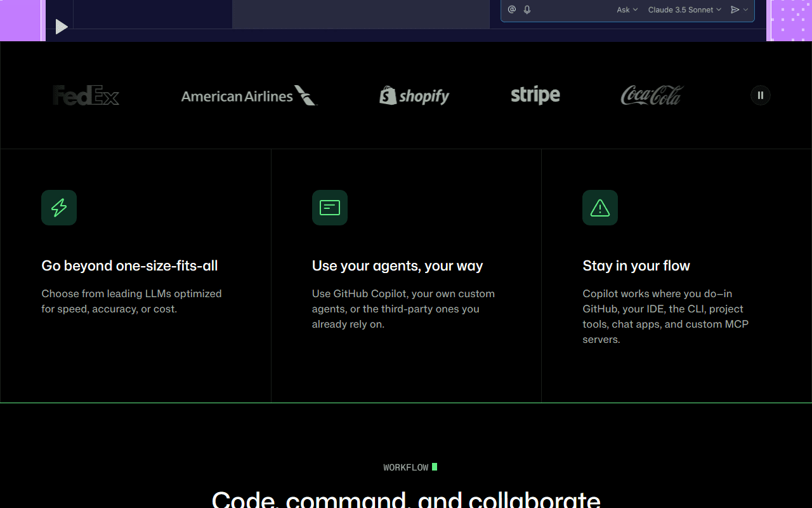The image size is (812, 508).
Task: Click the 'Choose from leading LLMs' description
Action: (132, 301)
